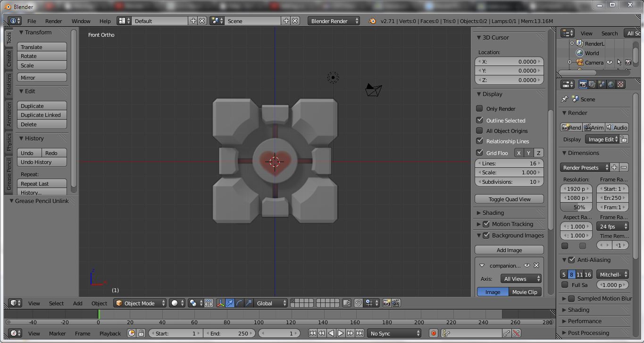This screenshot has height=343, width=644.
Task: Select the translate manipulator arrow icon
Action: click(230, 303)
